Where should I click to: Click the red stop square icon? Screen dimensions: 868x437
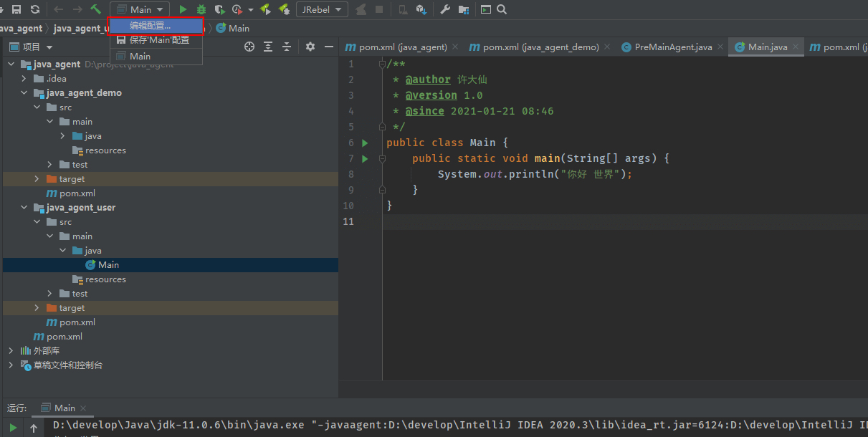(378, 9)
